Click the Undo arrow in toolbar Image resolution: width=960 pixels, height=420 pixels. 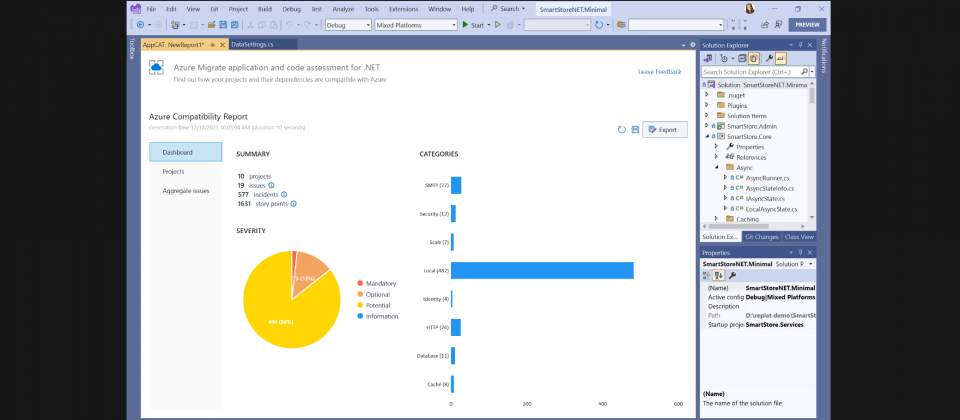[288, 25]
